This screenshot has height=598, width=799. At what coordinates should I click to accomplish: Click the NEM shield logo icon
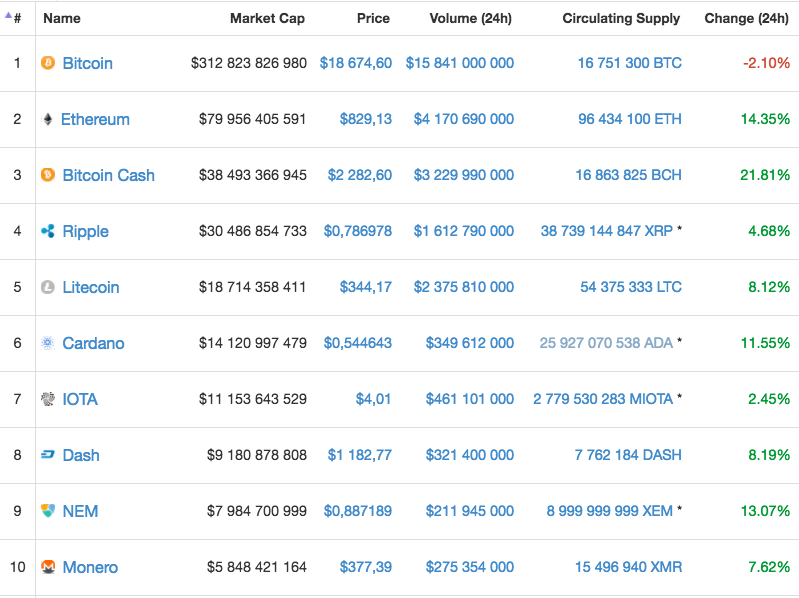(48, 511)
